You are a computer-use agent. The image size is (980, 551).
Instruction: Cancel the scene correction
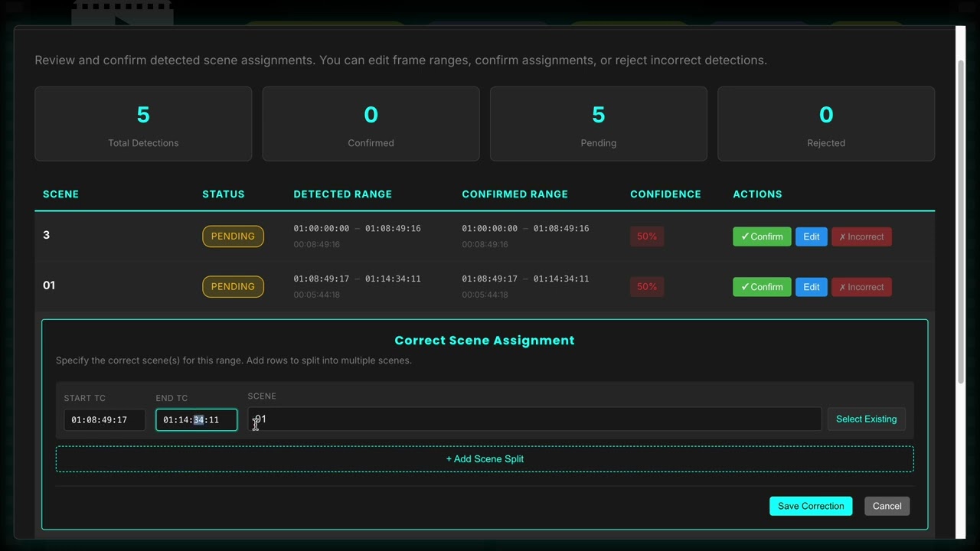click(887, 506)
